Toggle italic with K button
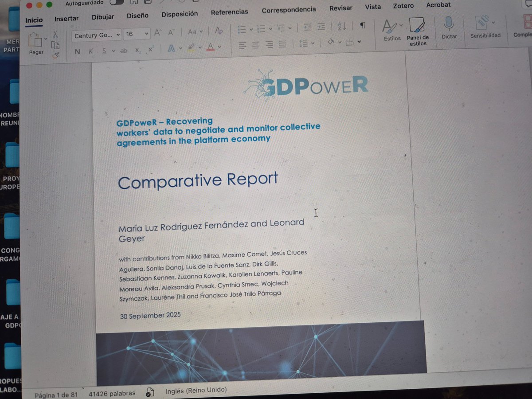This screenshot has width=532, height=399. click(x=91, y=51)
